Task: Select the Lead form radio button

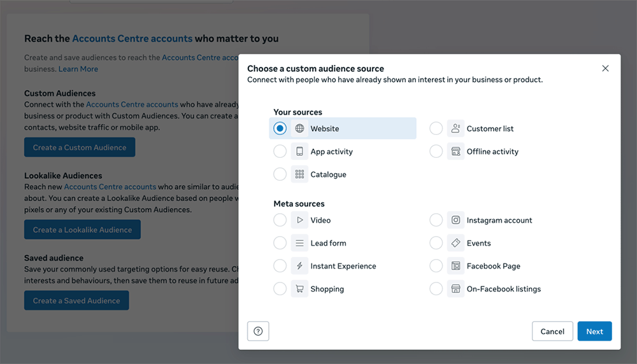Action: 280,243
